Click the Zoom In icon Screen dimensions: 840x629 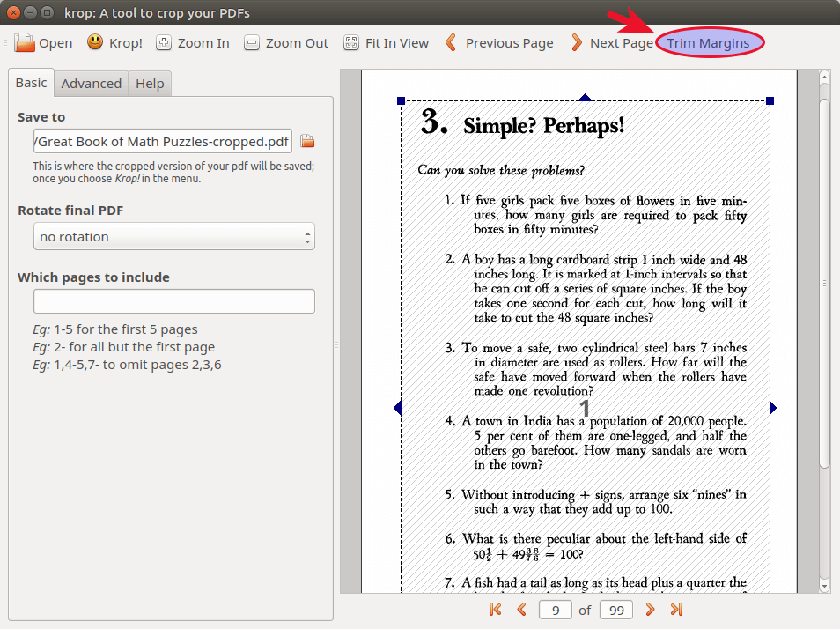click(x=164, y=42)
